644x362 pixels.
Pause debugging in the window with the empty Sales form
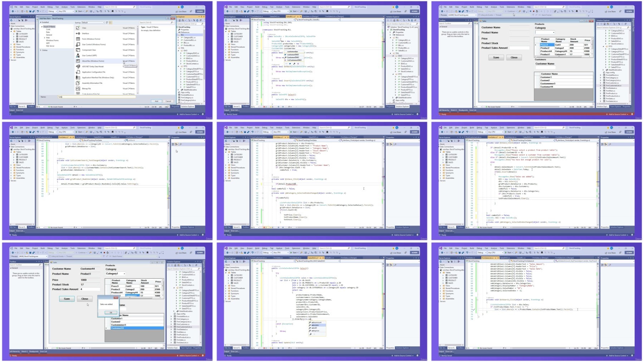531,11
